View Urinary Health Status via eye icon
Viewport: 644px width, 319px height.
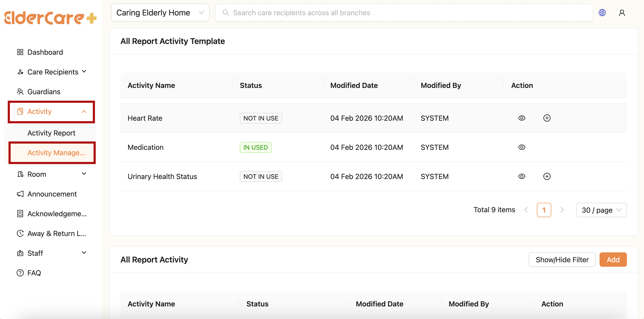[x=521, y=176]
